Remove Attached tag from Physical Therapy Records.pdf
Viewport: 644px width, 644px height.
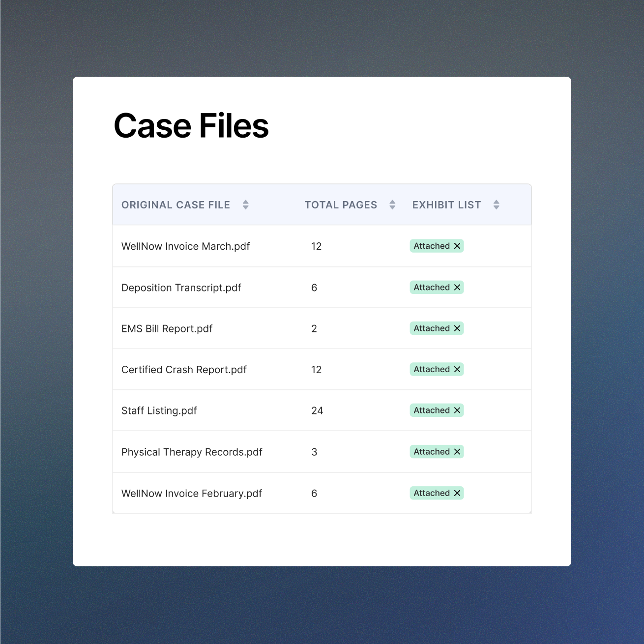(x=457, y=452)
